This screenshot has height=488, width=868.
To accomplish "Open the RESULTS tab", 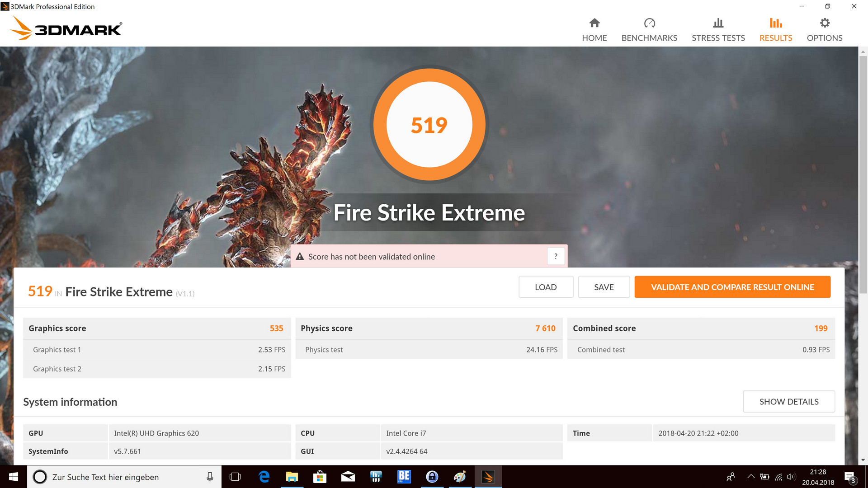I will 776,30.
